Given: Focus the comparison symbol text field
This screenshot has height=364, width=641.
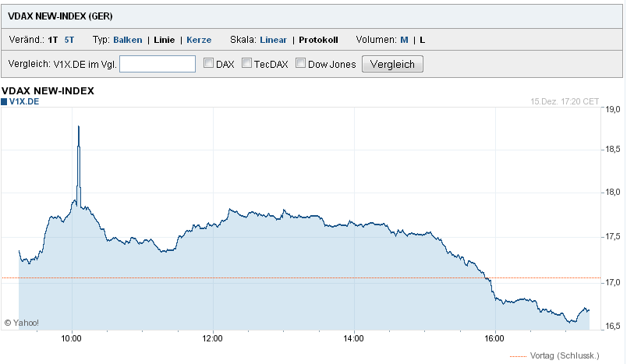Looking at the screenshot, I should (x=158, y=64).
